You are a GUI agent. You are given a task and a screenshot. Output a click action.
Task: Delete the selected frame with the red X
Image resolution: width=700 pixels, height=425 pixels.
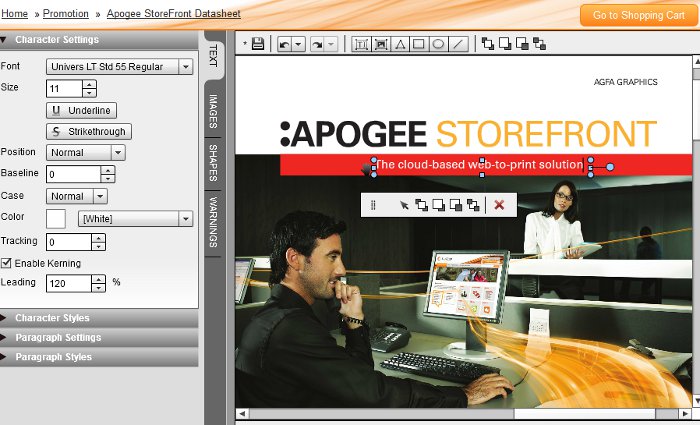(x=499, y=205)
